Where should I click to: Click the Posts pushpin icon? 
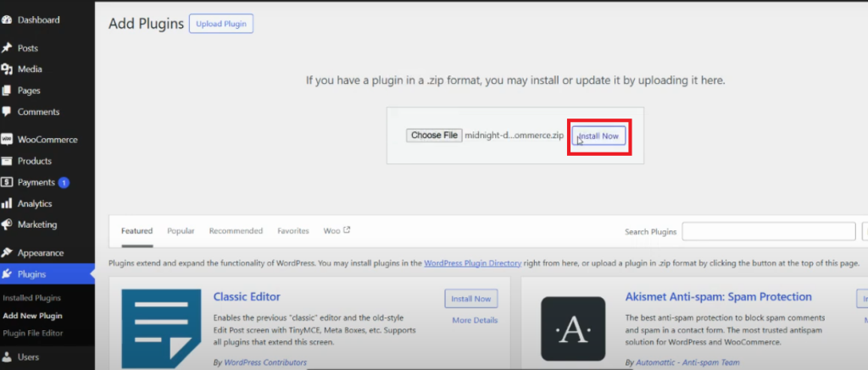7,48
